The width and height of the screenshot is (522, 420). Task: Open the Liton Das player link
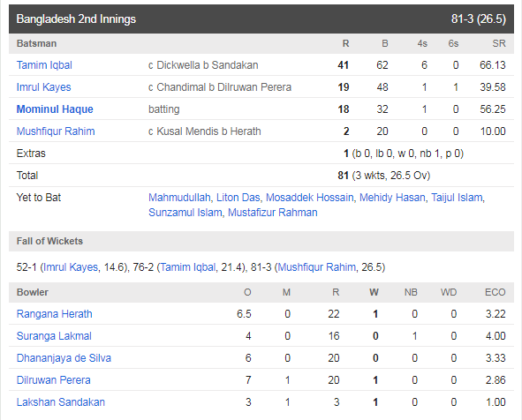click(238, 198)
